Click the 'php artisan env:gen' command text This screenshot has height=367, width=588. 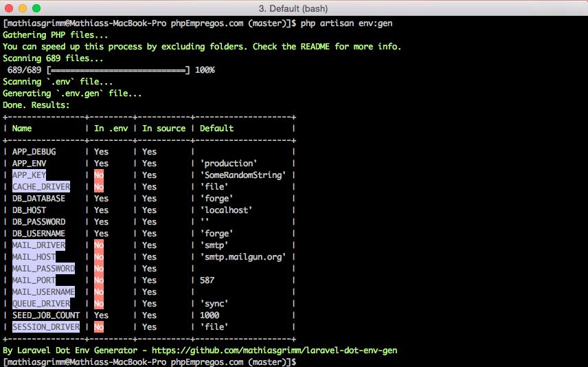coord(346,23)
